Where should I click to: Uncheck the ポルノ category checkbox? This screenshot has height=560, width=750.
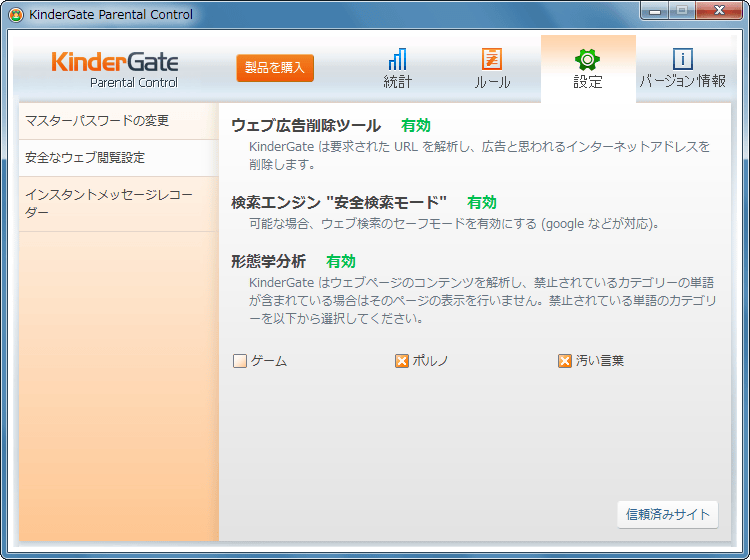tap(402, 361)
